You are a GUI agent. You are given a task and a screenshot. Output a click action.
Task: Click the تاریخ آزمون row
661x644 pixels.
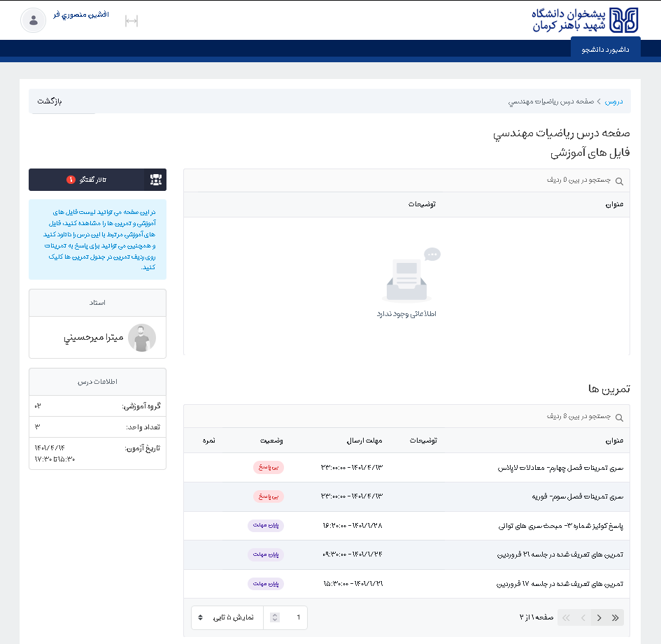tap(97, 453)
